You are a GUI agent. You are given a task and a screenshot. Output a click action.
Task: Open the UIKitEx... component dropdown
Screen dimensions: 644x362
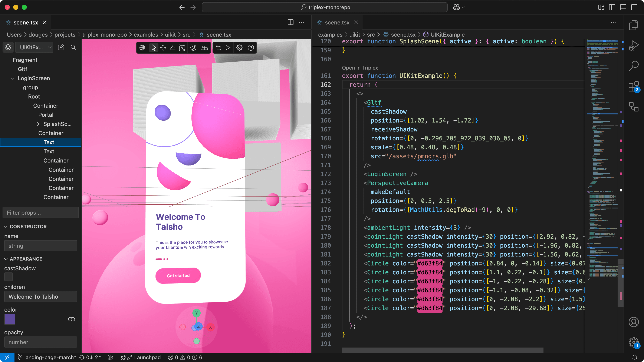(34, 47)
